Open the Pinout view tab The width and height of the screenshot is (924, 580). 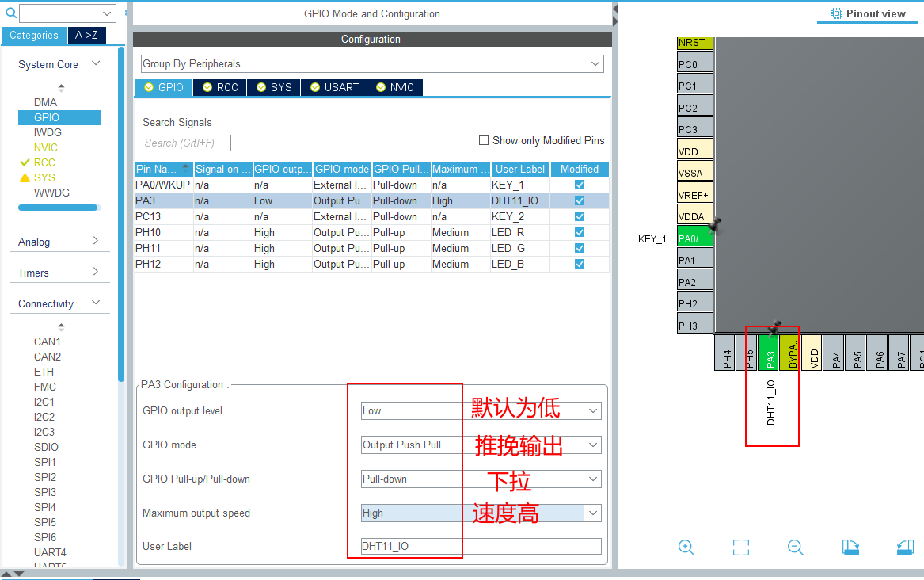click(x=868, y=13)
